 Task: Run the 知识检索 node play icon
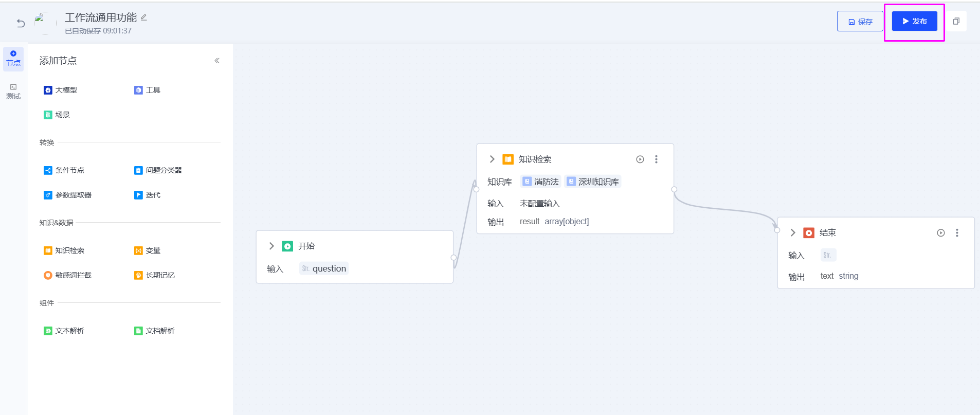tap(640, 159)
